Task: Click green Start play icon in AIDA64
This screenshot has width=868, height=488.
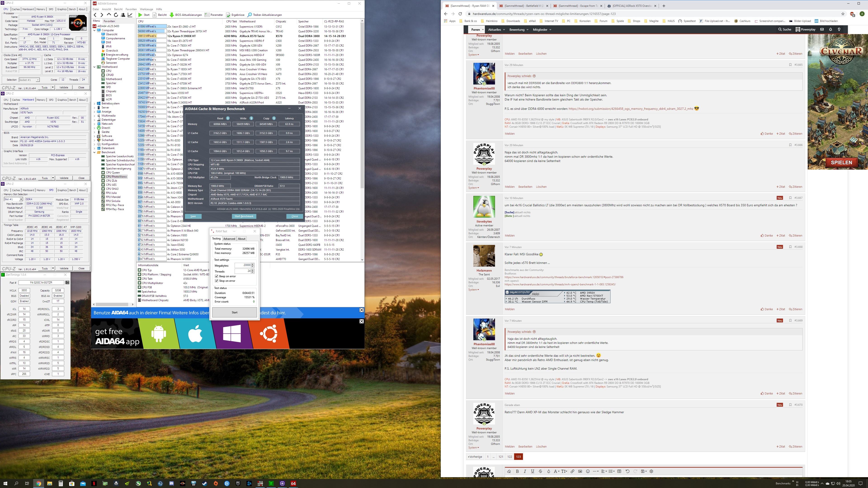Action: [140, 15]
